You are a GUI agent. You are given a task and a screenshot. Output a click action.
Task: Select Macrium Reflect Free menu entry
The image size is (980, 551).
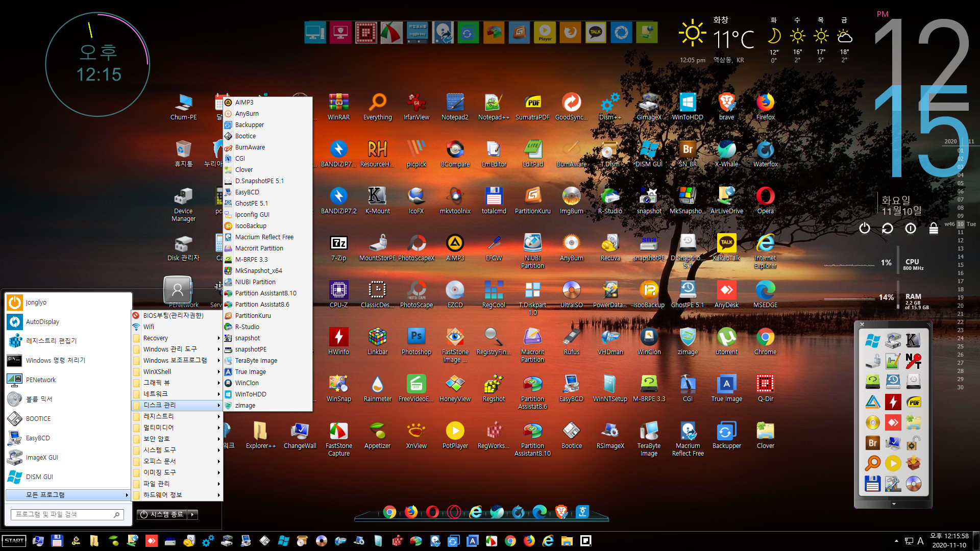pyautogui.click(x=267, y=237)
